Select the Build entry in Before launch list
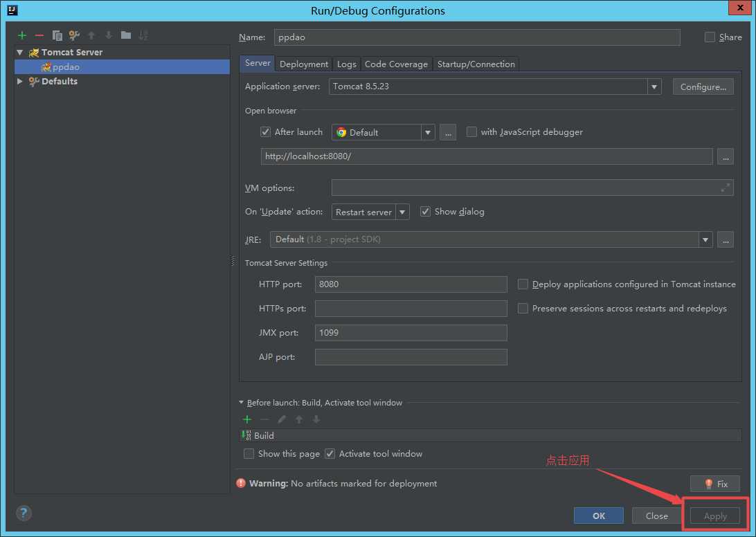The height and width of the screenshot is (537, 756). pos(490,435)
